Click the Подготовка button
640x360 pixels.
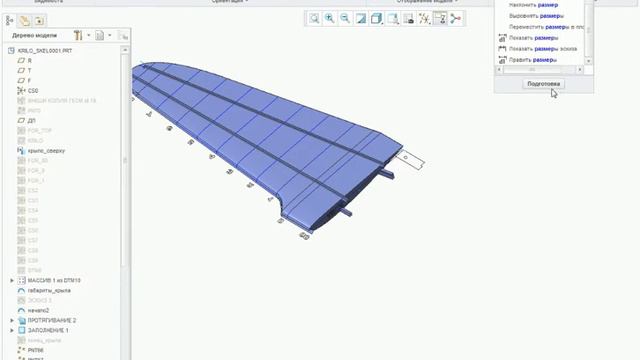point(543,84)
